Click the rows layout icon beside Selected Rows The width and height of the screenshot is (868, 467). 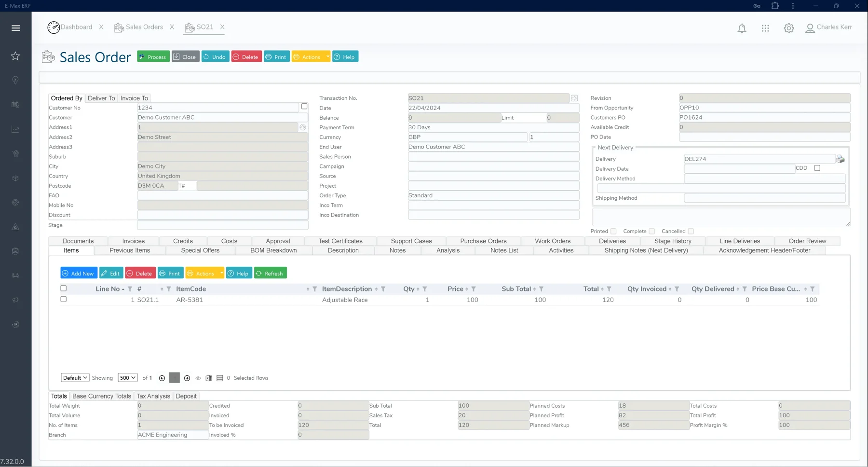[x=220, y=378]
